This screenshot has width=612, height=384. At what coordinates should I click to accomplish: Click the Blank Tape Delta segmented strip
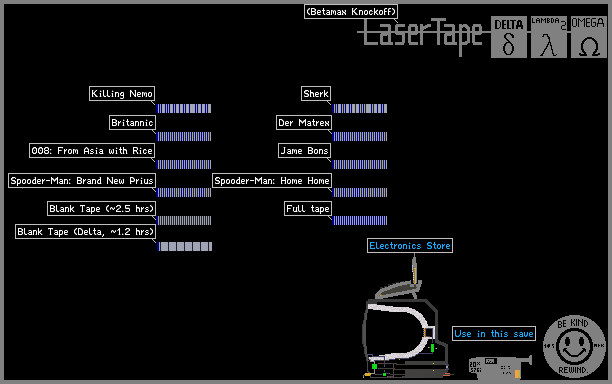(x=185, y=246)
